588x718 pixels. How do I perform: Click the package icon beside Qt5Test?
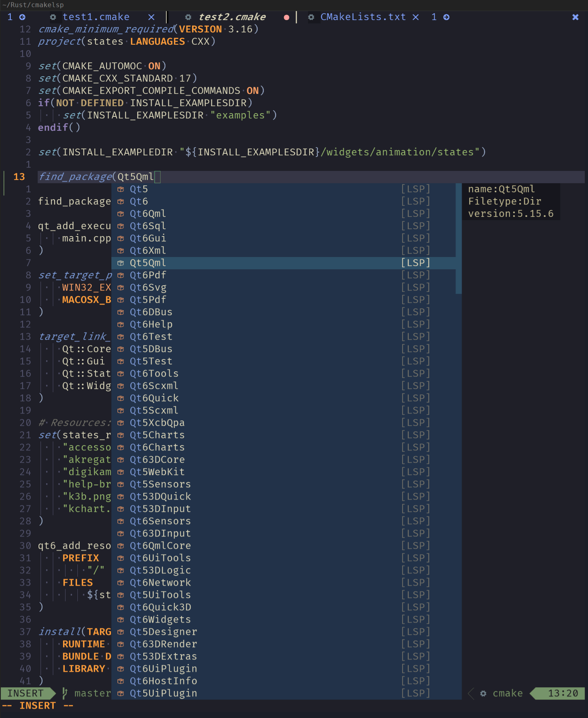point(121,361)
